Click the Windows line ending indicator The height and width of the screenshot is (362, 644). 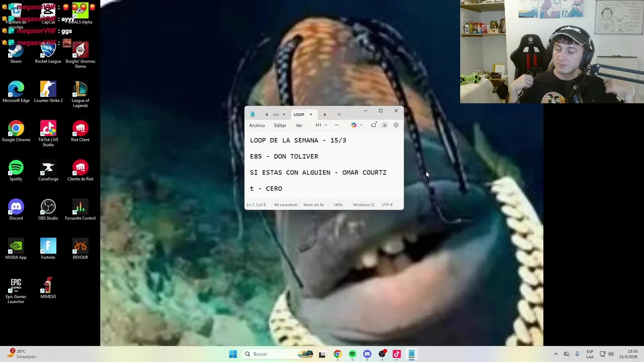364,205
